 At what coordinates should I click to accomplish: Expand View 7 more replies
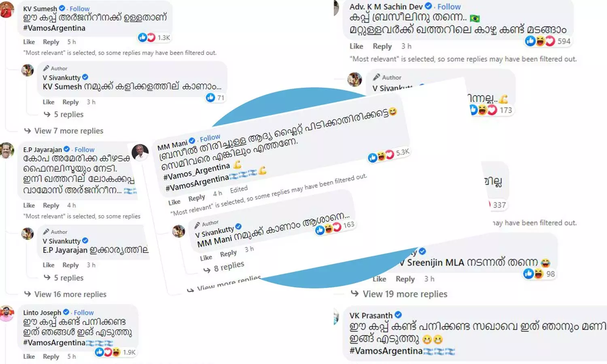click(64, 131)
